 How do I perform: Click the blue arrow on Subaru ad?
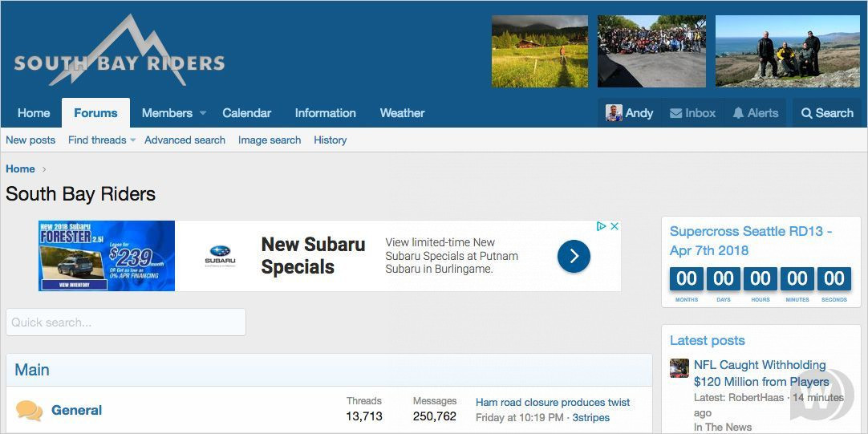tap(574, 256)
